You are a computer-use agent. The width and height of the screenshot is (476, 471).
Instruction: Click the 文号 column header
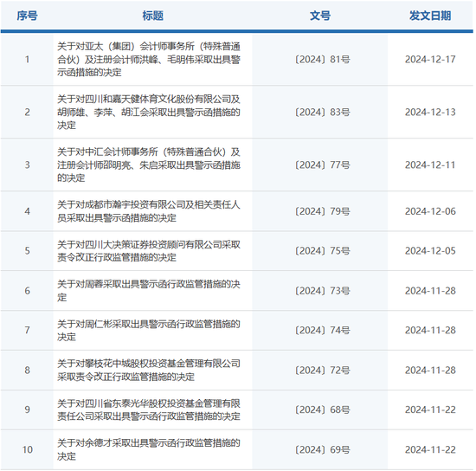[x=320, y=16]
